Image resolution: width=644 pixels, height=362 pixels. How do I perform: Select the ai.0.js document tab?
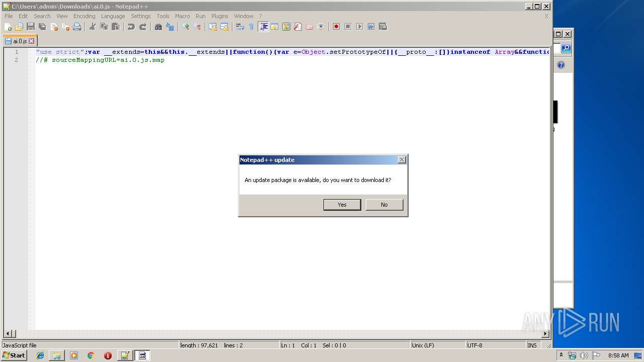20,41
